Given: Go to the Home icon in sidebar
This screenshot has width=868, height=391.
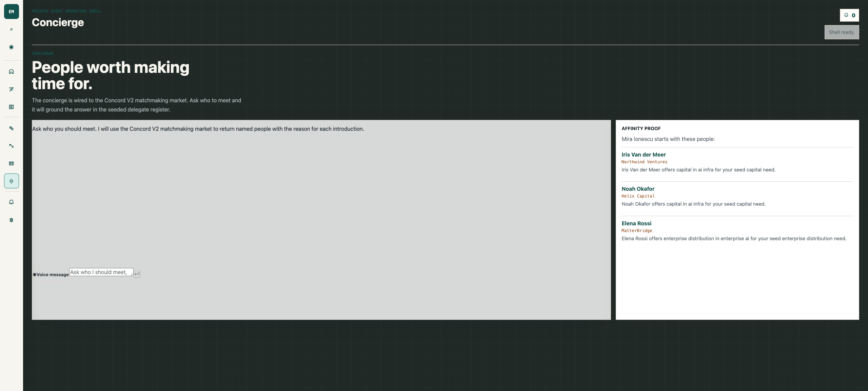Looking at the screenshot, I should (11, 71).
